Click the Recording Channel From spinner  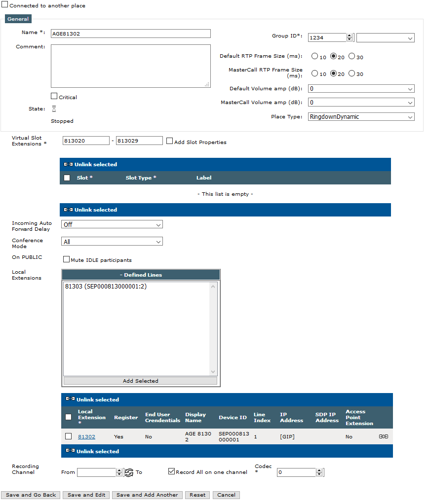(x=119, y=472)
